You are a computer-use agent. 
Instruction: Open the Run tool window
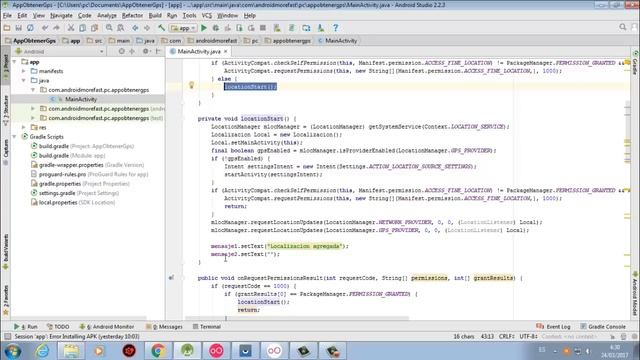coord(26,327)
